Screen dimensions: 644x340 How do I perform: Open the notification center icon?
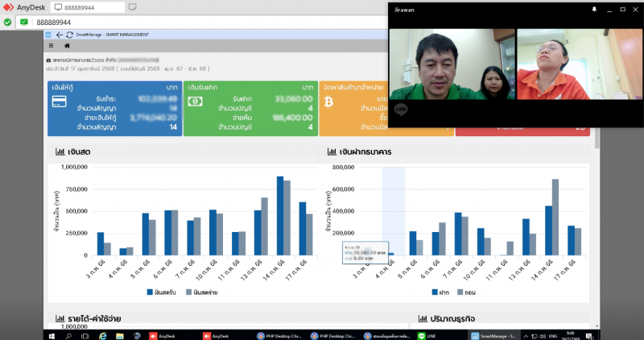589,336
